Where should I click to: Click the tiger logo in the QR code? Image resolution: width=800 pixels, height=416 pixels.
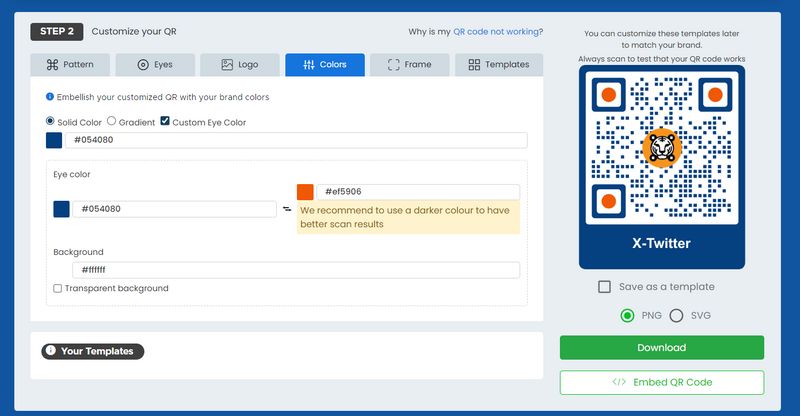click(x=662, y=148)
